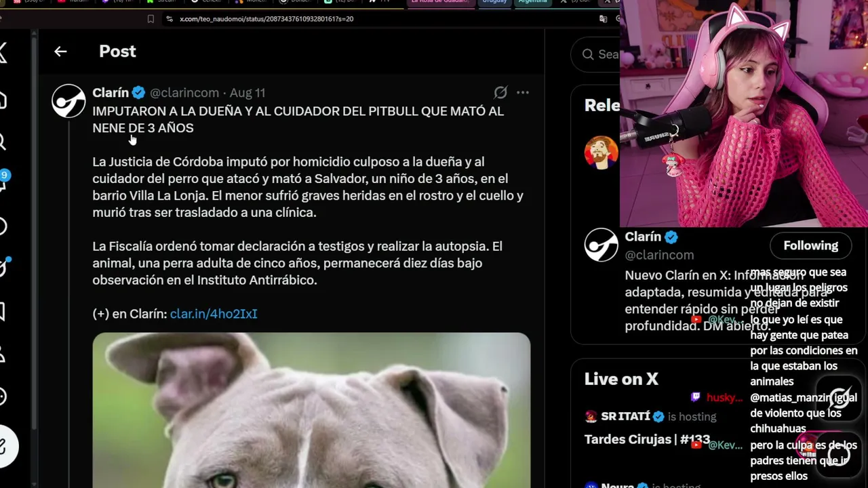Image resolution: width=868 pixels, height=488 pixels.
Task: Open the Clarín display name on the post
Action: (x=111, y=93)
